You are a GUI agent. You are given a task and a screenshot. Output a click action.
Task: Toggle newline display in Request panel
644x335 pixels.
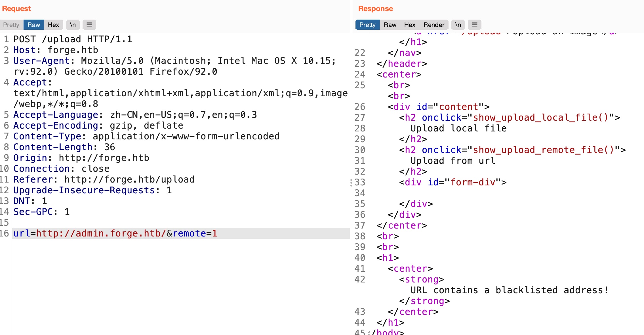(x=73, y=25)
